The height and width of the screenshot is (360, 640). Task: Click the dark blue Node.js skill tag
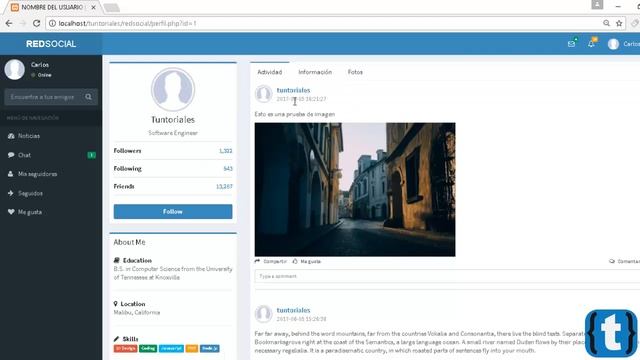(x=210, y=349)
